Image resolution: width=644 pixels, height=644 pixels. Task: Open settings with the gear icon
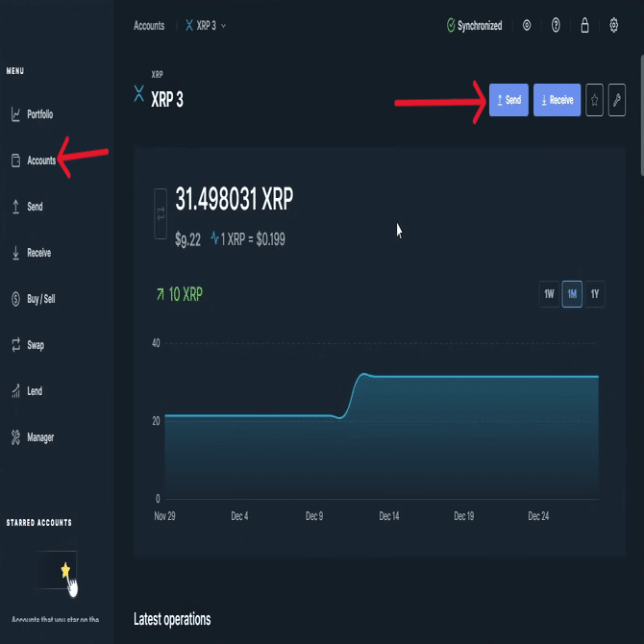(x=613, y=25)
